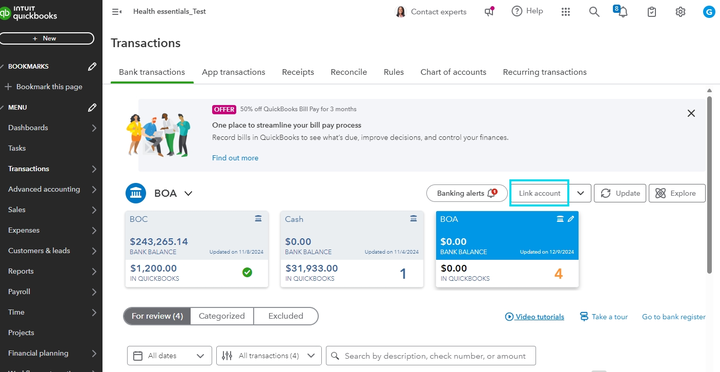Click the calendar icon in All dates
The height and width of the screenshot is (372, 720).
137,355
